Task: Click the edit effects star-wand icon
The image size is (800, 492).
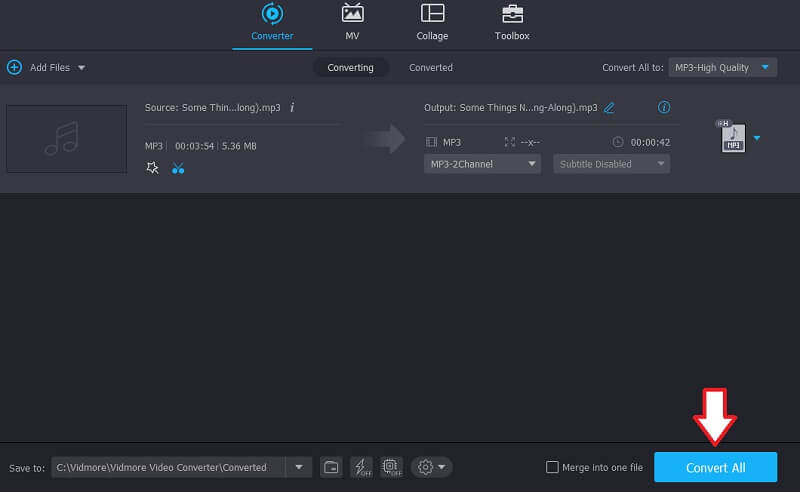Action: (153, 168)
